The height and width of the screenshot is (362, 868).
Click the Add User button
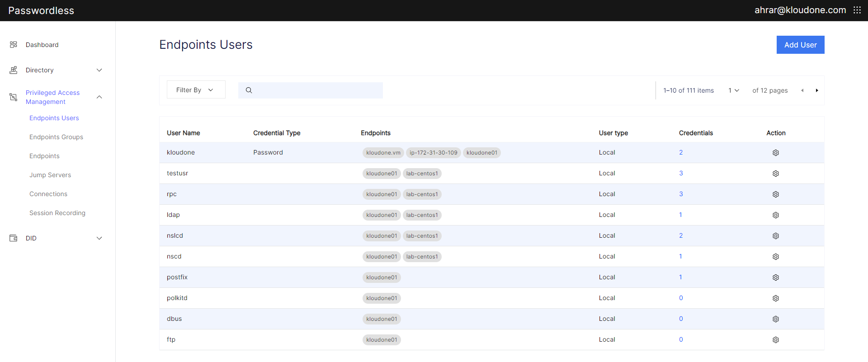pos(800,45)
